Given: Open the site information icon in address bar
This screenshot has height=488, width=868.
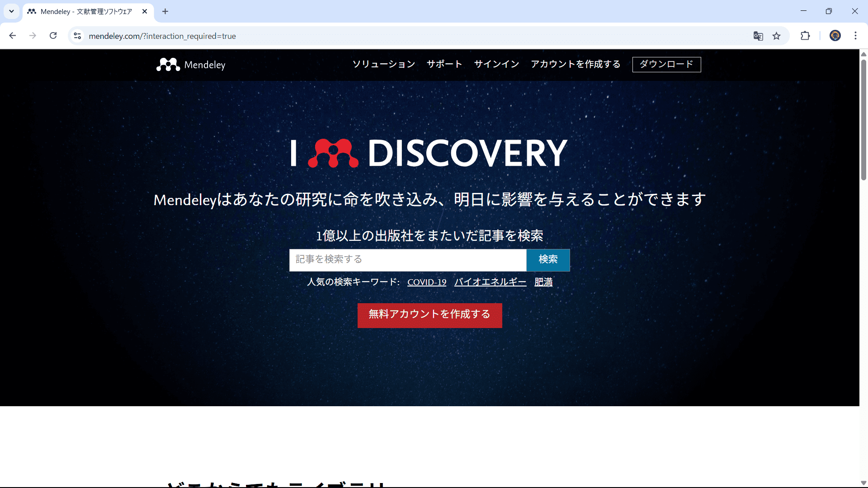Looking at the screenshot, I should [x=78, y=36].
